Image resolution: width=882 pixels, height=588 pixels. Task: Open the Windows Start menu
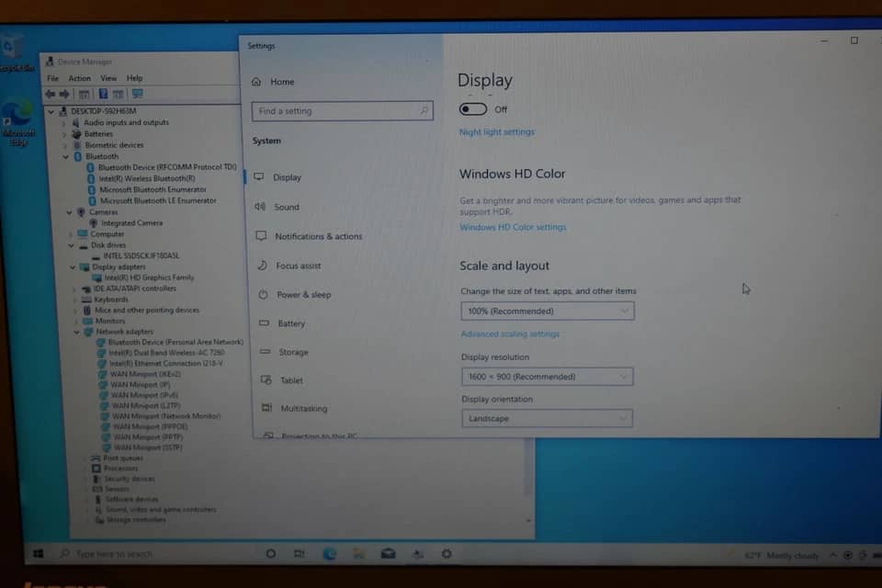39,554
